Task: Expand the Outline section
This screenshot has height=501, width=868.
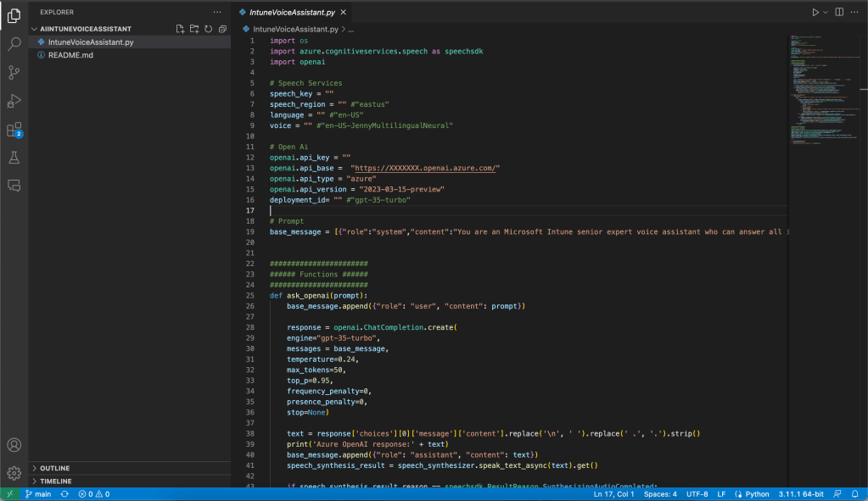Action: tap(55, 468)
